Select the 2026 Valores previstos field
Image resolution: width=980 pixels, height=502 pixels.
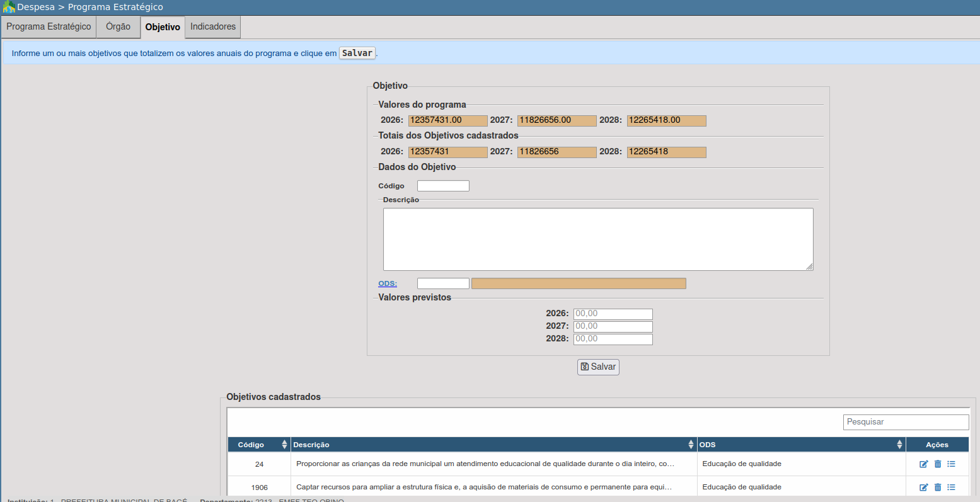pos(613,314)
